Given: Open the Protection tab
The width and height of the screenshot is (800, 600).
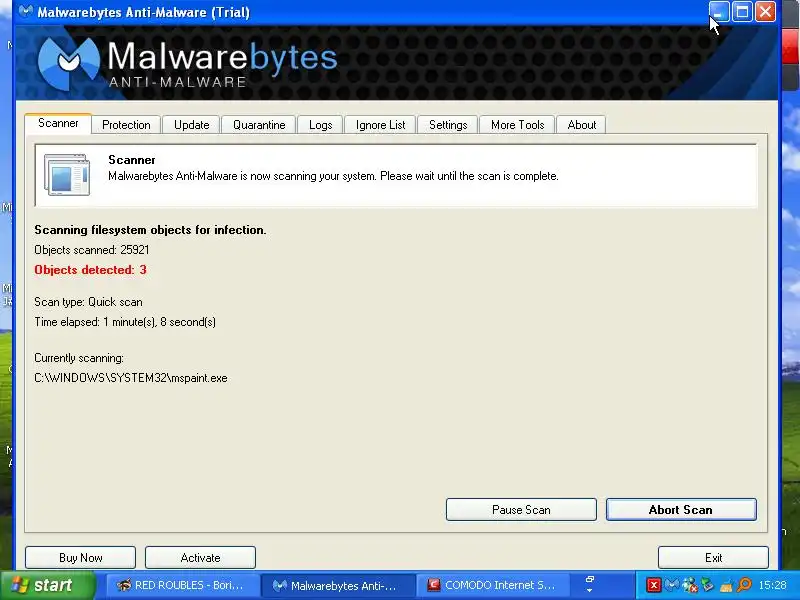Looking at the screenshot, I should pos(126,125).
